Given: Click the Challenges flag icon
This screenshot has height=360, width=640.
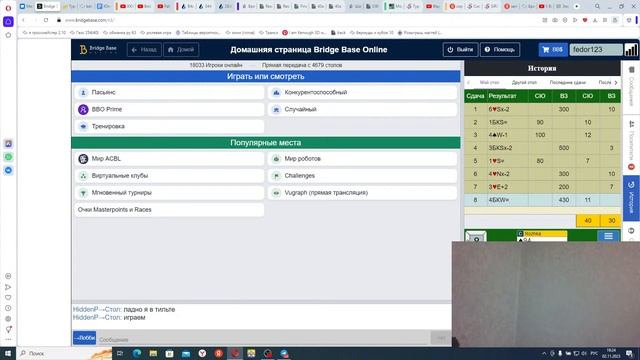Looking at the screenshot, I should pos(276,176).
